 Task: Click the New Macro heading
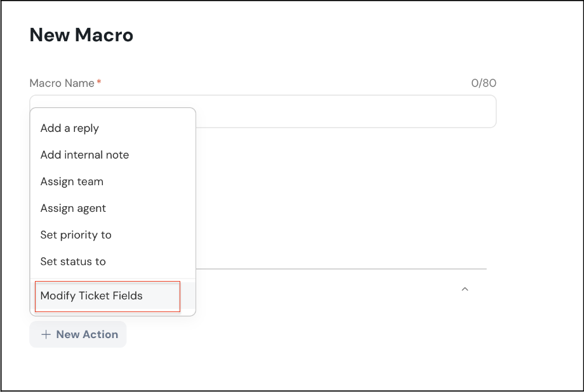[x=81, y=35]
